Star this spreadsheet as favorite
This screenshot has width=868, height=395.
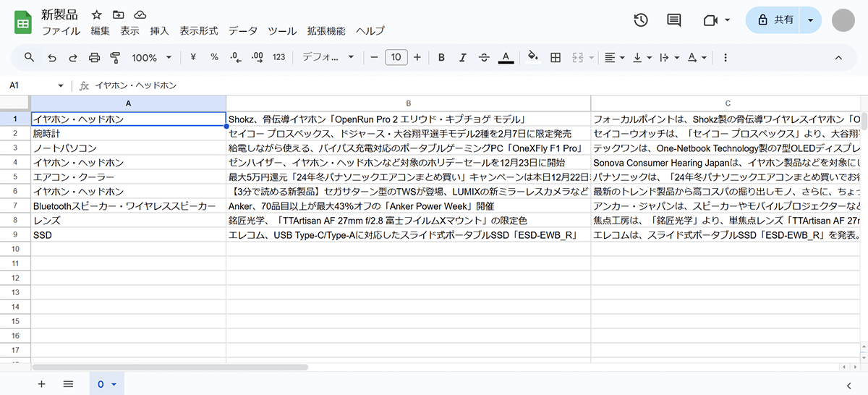click(x=96, y=15)
